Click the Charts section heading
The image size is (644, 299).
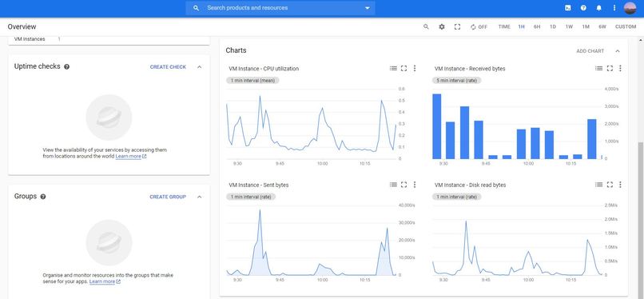click(237, 50)
